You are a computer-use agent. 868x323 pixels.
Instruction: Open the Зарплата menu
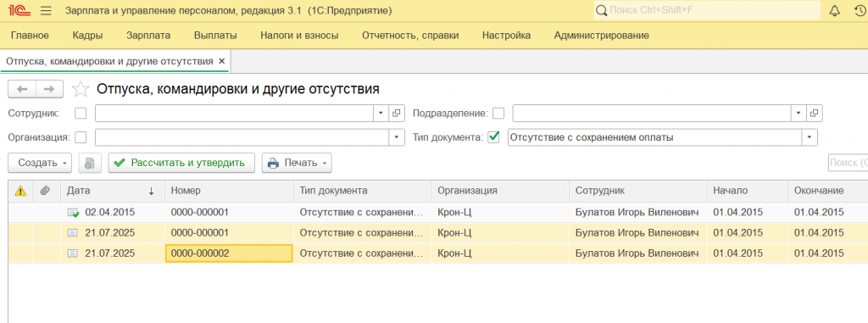[x=148, y=36]
